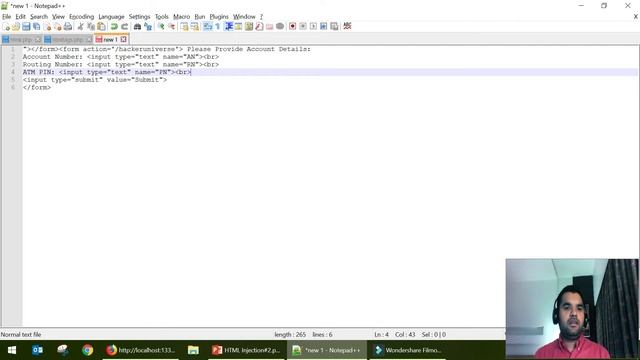Click the Zoom In toolbar icon
Viewport: 640px width, 360px height.
(161, 27)
